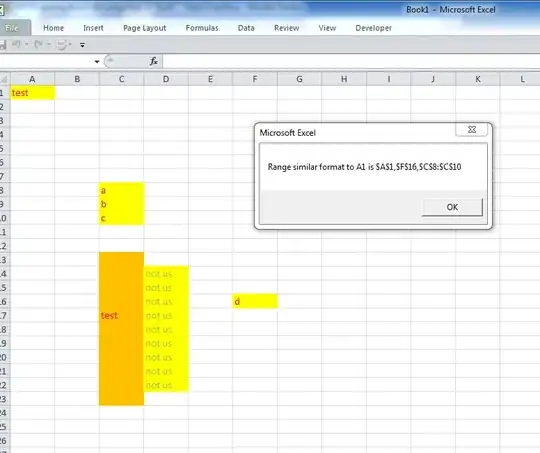Click the third quick access toolbar icon
The height and width of the screenshot is (453, 540).
coord(62,44)
